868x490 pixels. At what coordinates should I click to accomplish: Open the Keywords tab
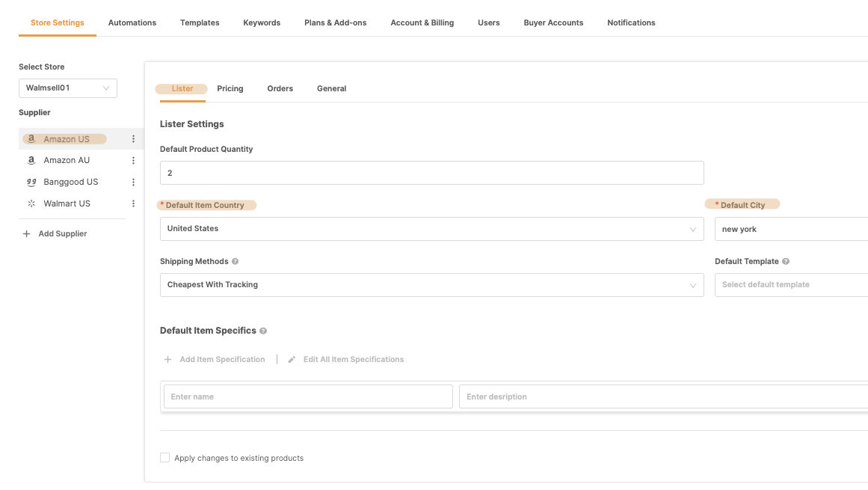262,22
